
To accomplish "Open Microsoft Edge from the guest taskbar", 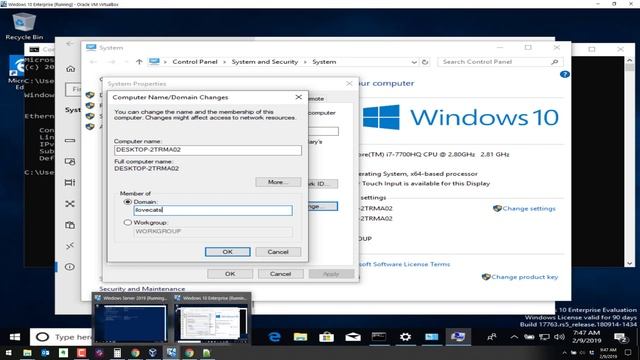I will (x=275, y=337).
